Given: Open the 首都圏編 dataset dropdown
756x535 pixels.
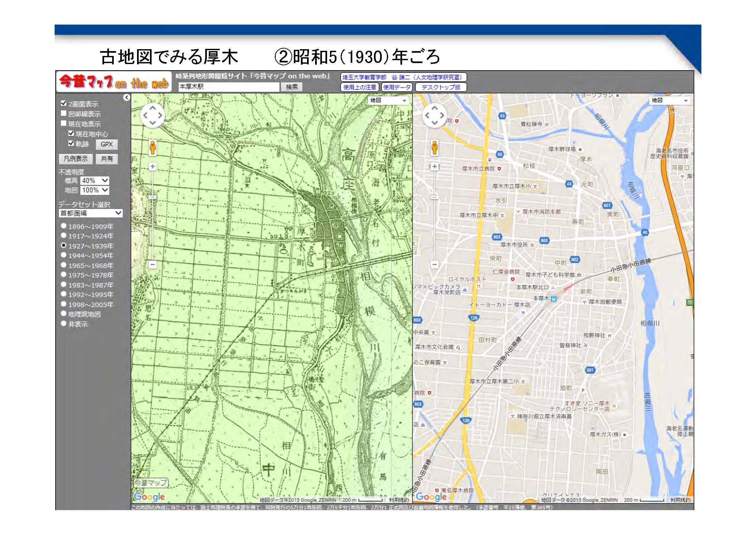Looking at the screenshot, I should click(91, 213).
